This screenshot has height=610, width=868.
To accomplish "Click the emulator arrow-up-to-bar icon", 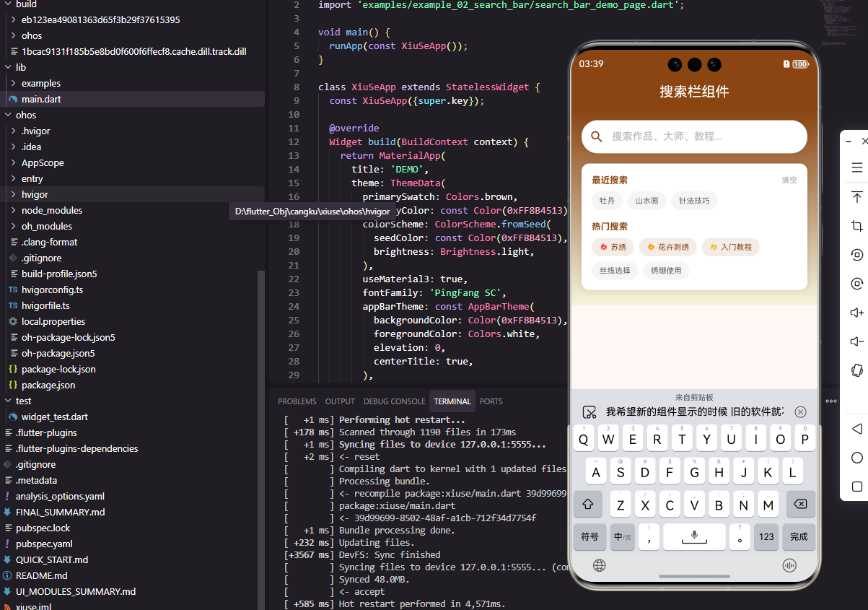I will click(x=856, y=197).
